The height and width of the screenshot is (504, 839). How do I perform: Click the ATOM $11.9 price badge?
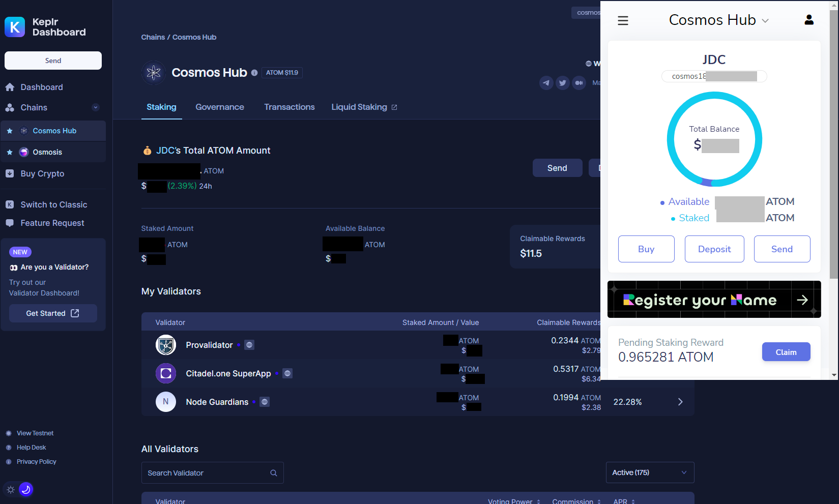click(x=282, y=73)
